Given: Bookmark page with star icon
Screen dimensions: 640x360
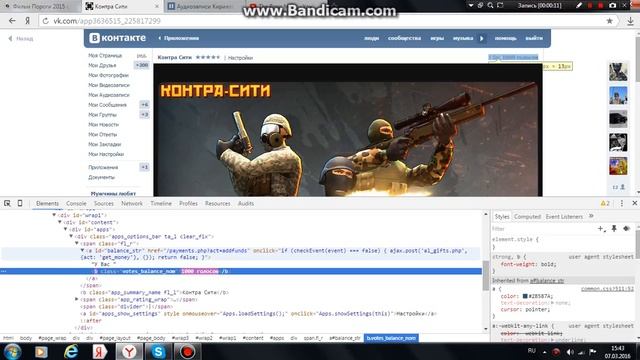Looking at the screenshot, I should click(609, 21).
